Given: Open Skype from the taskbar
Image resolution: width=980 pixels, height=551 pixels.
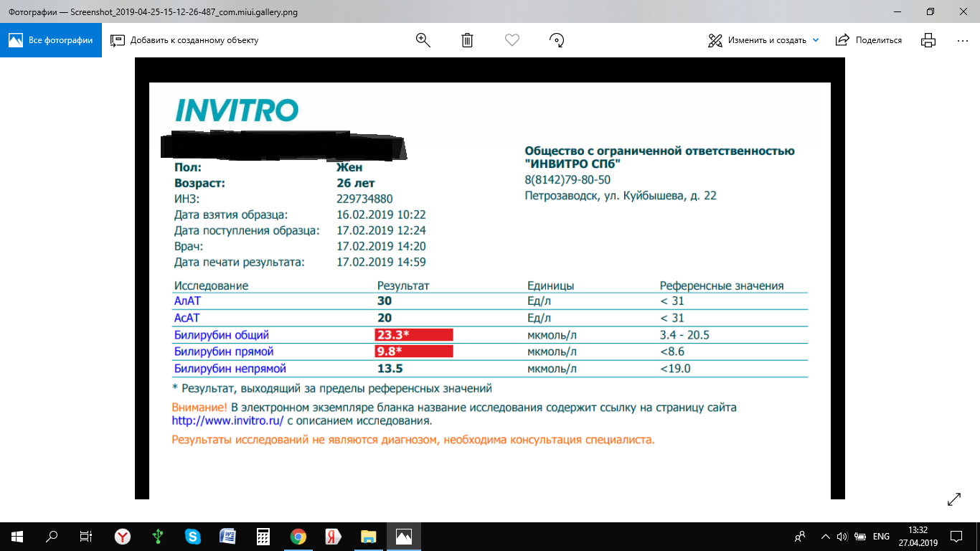Looking at the screenshot, I should tap(192, 537).
